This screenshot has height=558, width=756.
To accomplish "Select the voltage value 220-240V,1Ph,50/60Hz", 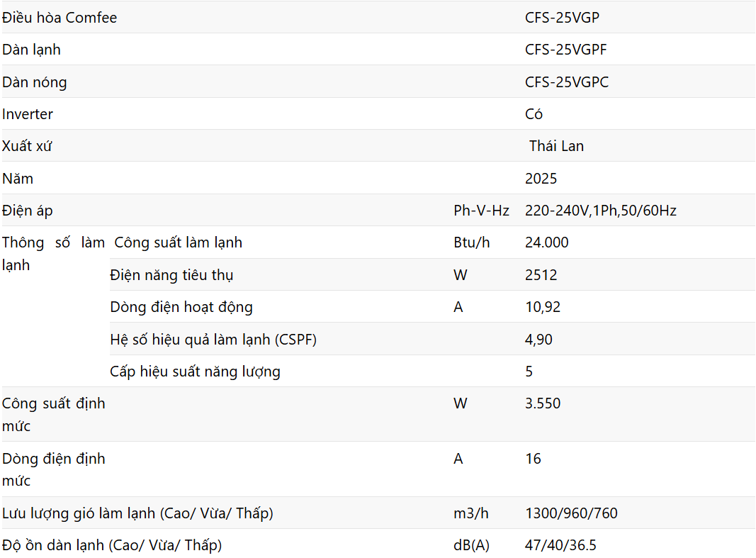I will tap(600, 211).
